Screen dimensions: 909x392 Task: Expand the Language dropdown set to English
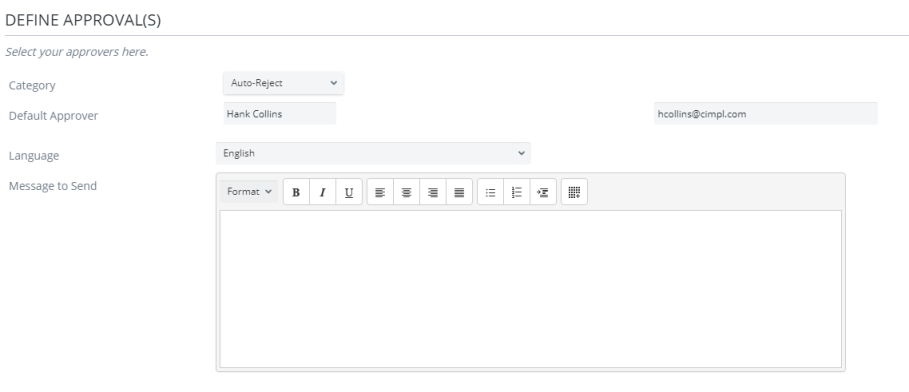(373, 153)
